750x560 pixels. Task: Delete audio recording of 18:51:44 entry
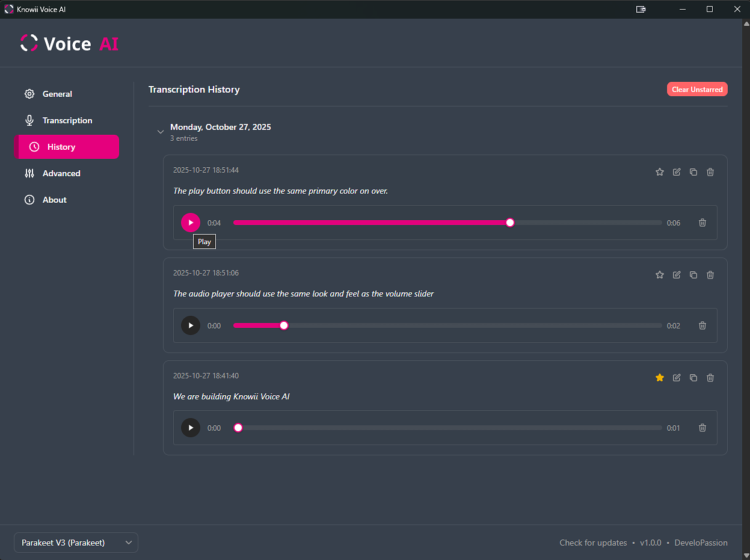click(x=702, y=223)
